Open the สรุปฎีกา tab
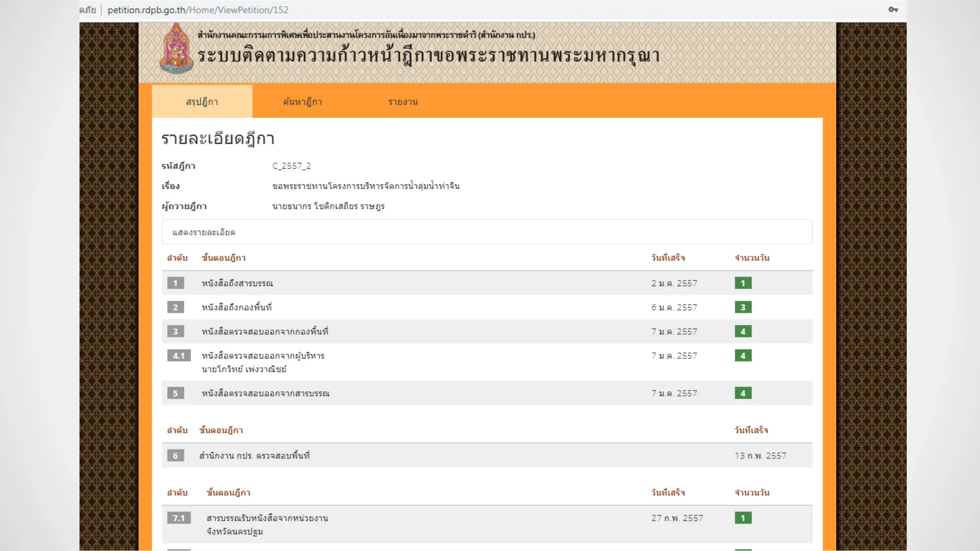Screen dimensions: 980x551 pos(202,102)
